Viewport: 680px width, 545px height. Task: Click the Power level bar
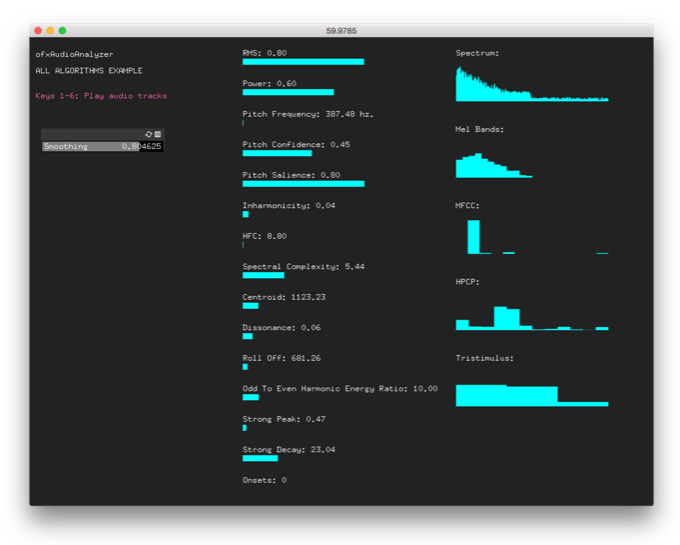coord(288,92)
